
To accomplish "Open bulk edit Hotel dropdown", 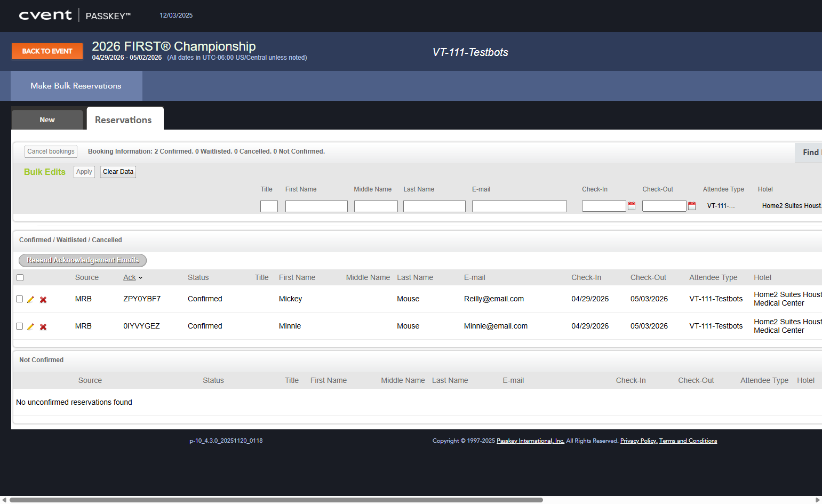I will 792,206.
